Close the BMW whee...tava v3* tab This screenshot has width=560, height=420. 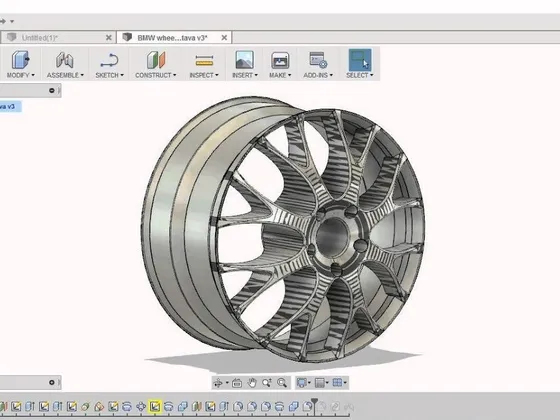(x=224, y=38)
